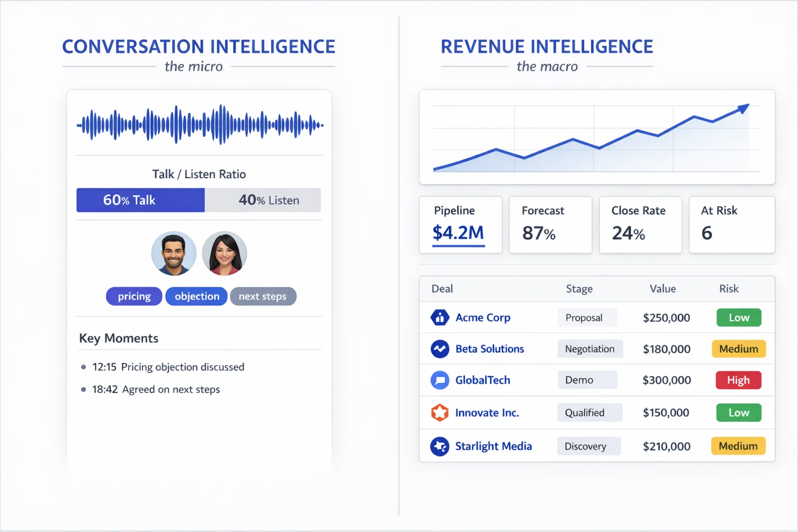Open the female speaker avatar
The height and width of the screenshot is (532, 798).
pos(224,253)
